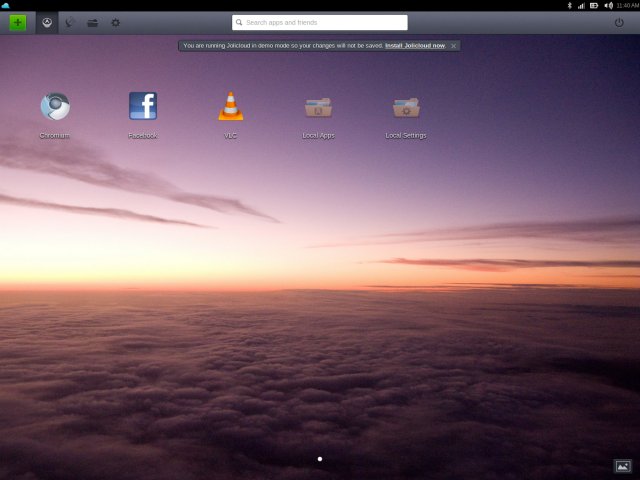Open the Facebook app
This screenshot has width=640, height=480.
pyautogui.click(x=143, y=106)
